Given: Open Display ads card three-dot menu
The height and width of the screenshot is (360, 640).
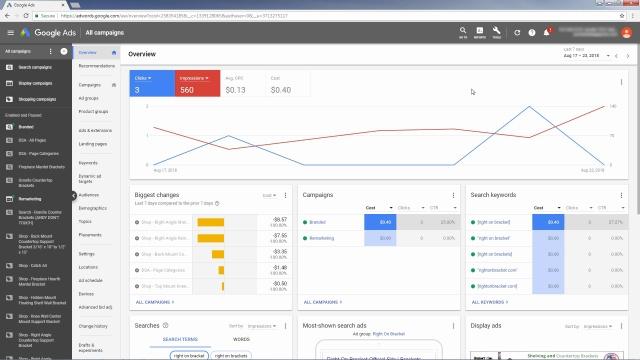Looking at the screenshot, I should (x=621, y=326).
